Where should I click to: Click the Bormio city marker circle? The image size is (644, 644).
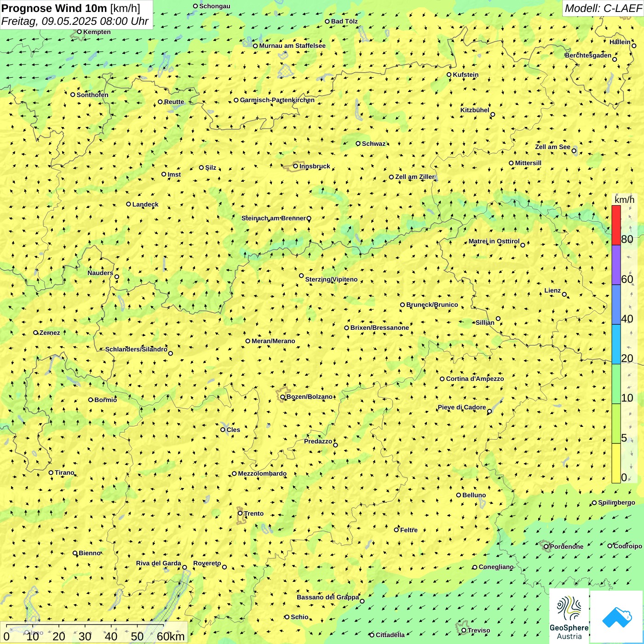(91, 400)
